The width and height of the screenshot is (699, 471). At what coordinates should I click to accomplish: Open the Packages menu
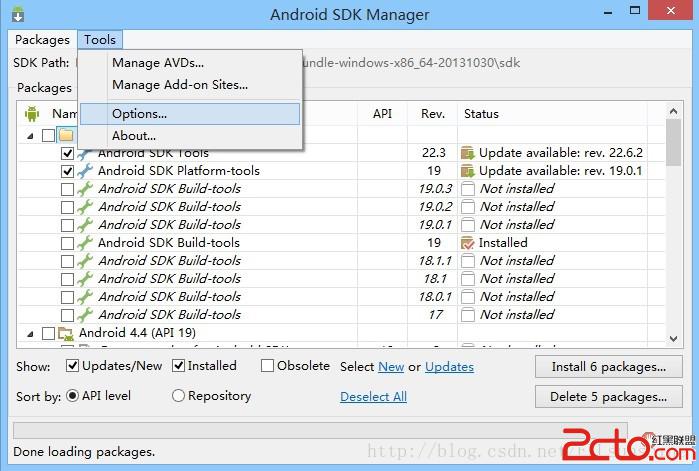pyautogui.click(x=42, y=40)
